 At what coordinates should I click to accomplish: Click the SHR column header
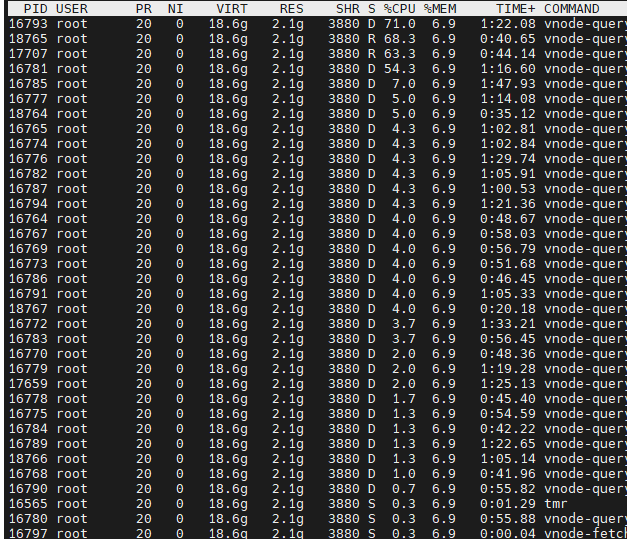point(347,8)
